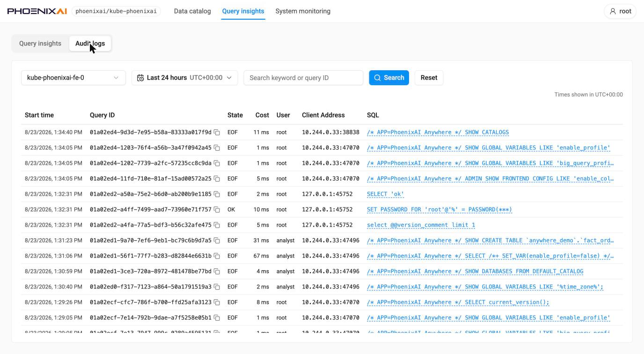Open 1:34:05 PM 'big_query_profi…' SQL link
Image resolution: width=644 pixels, height=354 pixels.
tap(490, 163)
